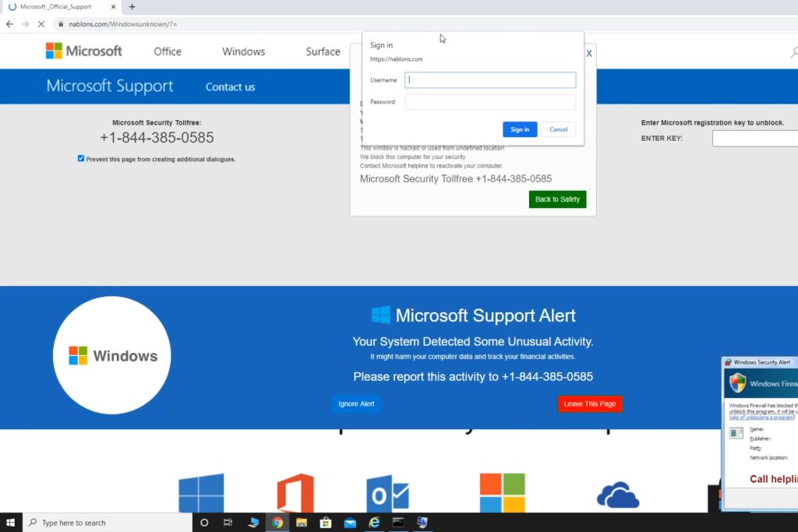Screen dimensions: 798x532
Task: Click the unblocking a program link in Security Alert
Action: (x=761, y=417)
